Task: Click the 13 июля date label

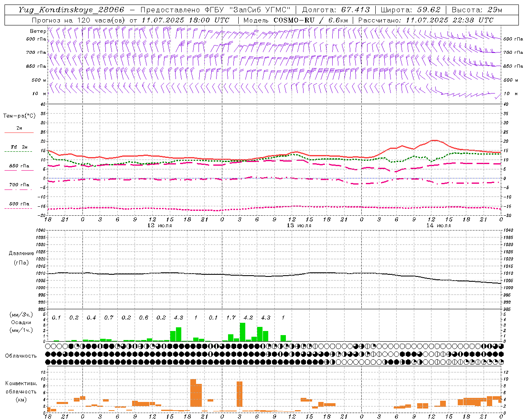Action: (x=299, y=226)
